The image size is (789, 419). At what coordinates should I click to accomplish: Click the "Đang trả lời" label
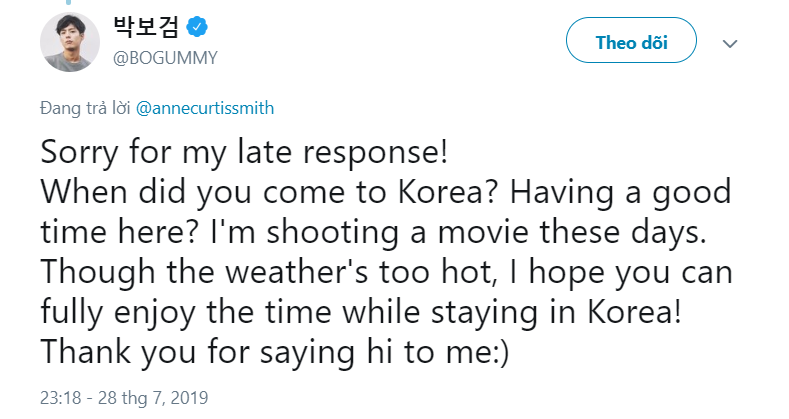point(85,107)
